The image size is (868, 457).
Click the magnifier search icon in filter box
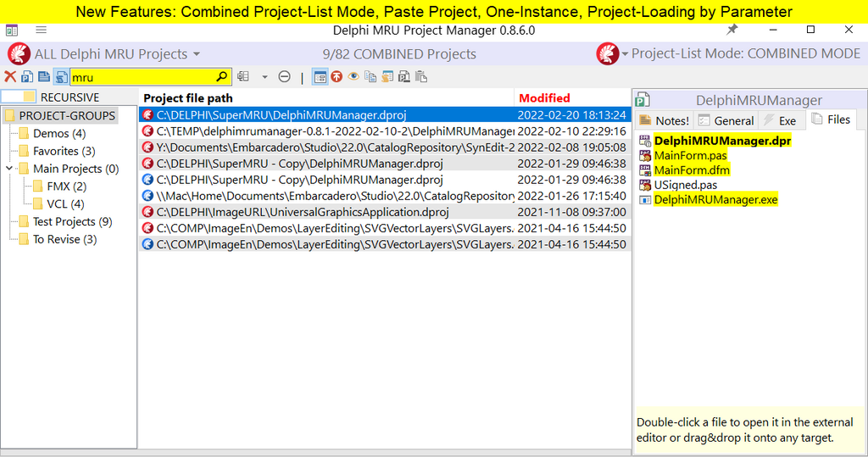(221, 77)
